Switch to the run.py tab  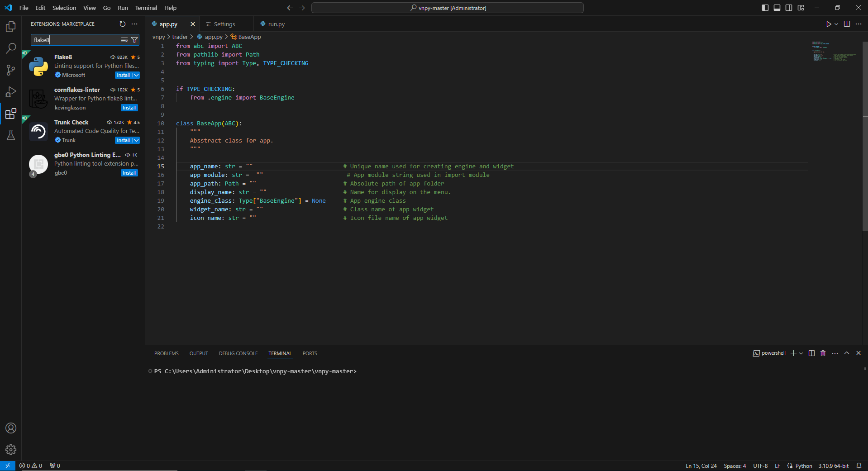pos(276,24)
